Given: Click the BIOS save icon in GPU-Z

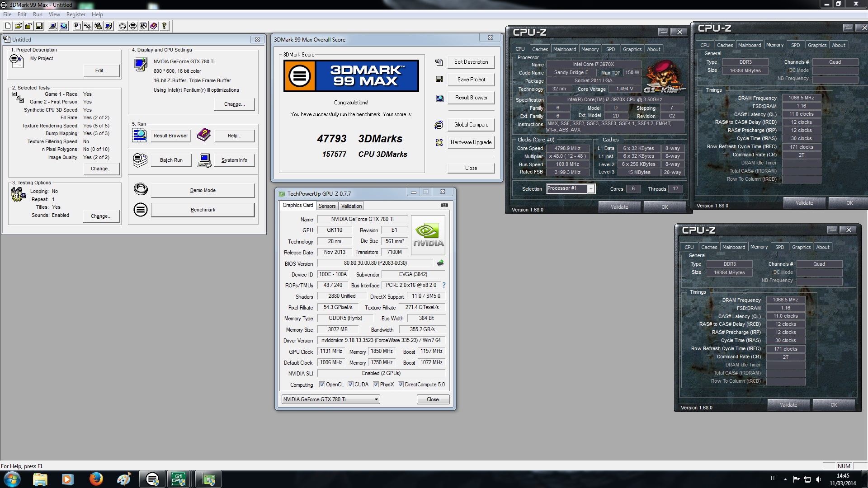Looking at the screenshot, I should 440,263.
